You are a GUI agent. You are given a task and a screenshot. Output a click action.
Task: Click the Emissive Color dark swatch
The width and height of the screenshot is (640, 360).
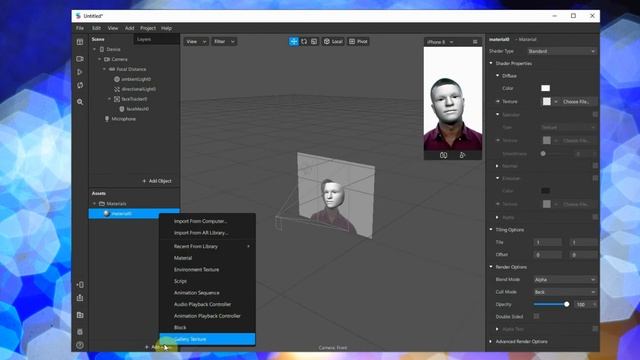tap(545, 191)
